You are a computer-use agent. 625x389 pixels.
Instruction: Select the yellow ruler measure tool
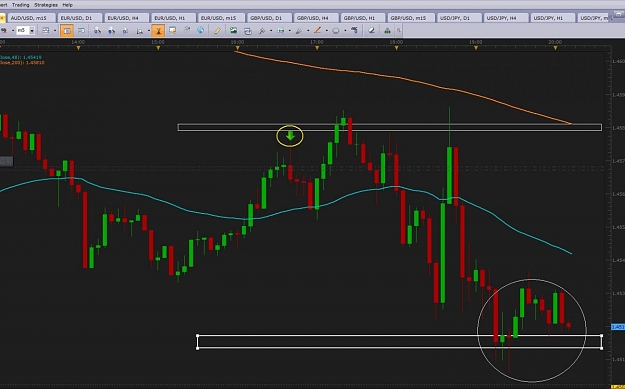pyautogui.click(x=217, y=30)
